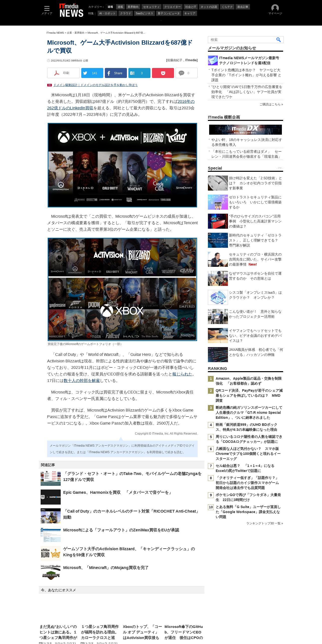322x644 pixels.
Task: Share article on Facebook
Action: point(116,73)
